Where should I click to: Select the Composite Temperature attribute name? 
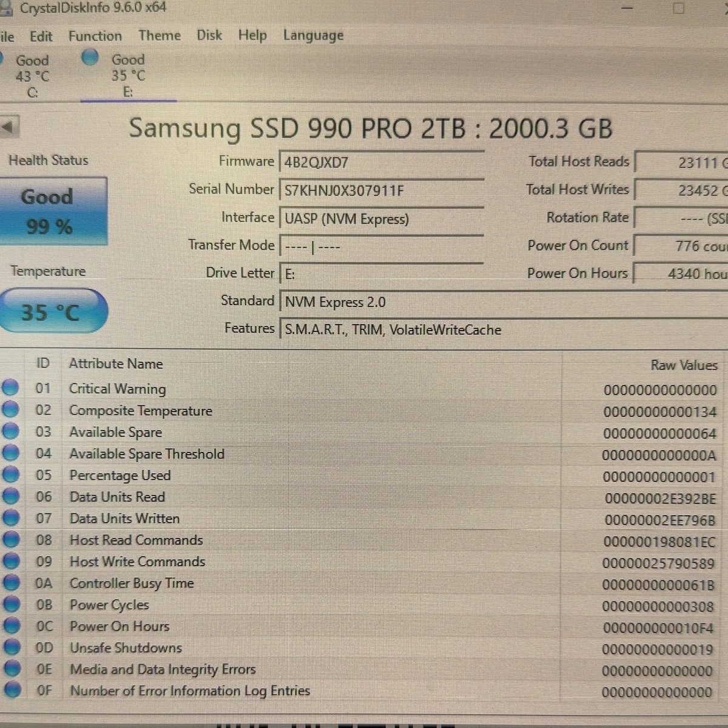pyautogui.click(x=141, y=411)
